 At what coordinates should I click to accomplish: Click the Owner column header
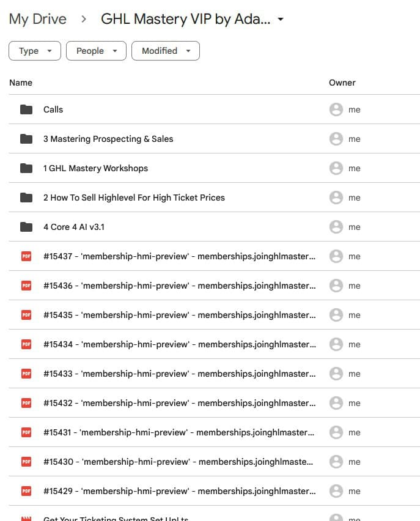[342, 83]
